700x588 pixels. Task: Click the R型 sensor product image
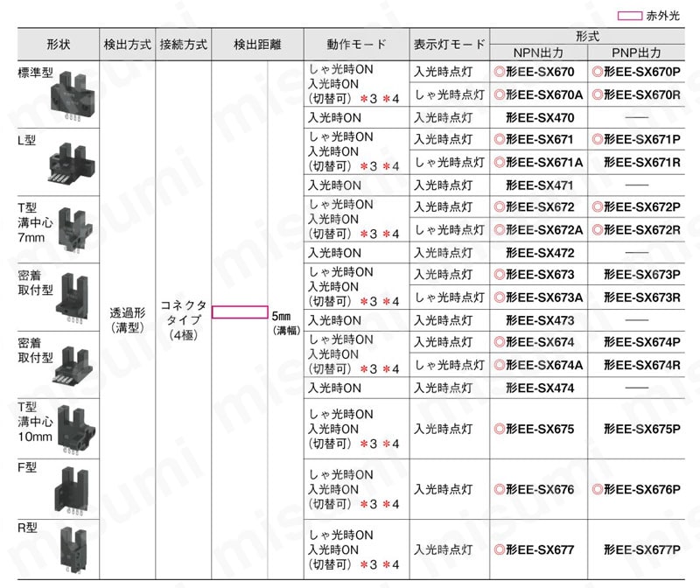pyautogui.click(x=73, y=551)
